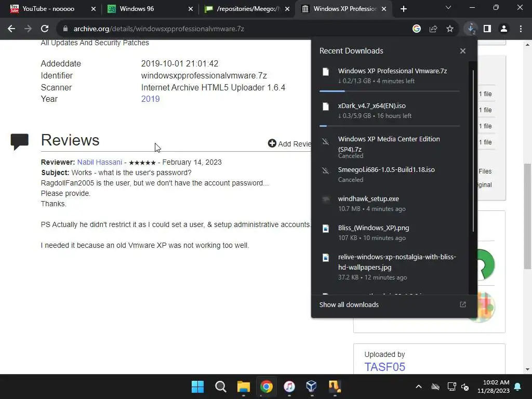This screenshot has height=399, width=532.
Task: Close the Windows 96 tab
Action: click(191, 9)
